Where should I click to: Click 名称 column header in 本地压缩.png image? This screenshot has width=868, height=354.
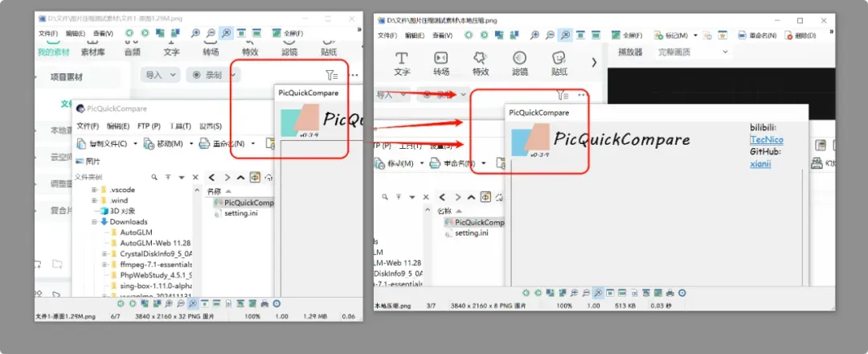coord(444,211)
